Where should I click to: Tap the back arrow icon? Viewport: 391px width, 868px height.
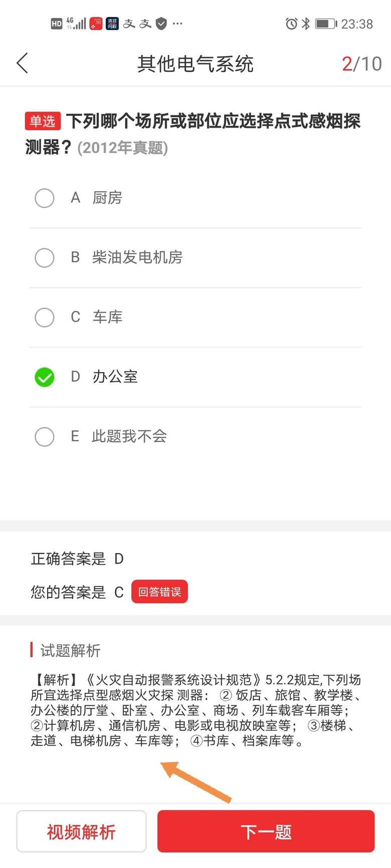(23, 64)
